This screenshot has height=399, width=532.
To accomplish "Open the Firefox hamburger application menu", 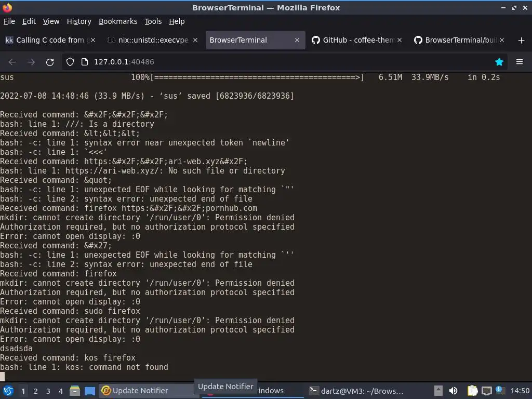I will coord(520,62).
